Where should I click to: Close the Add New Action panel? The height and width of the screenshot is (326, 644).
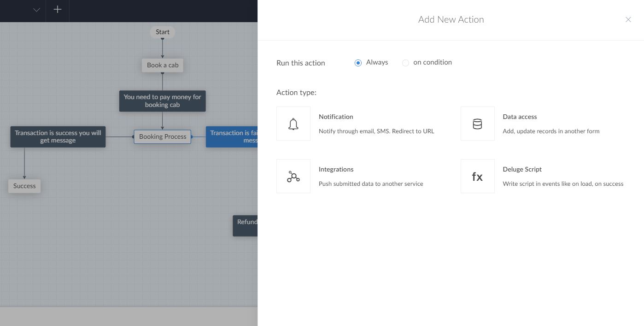tap(628, 19)
